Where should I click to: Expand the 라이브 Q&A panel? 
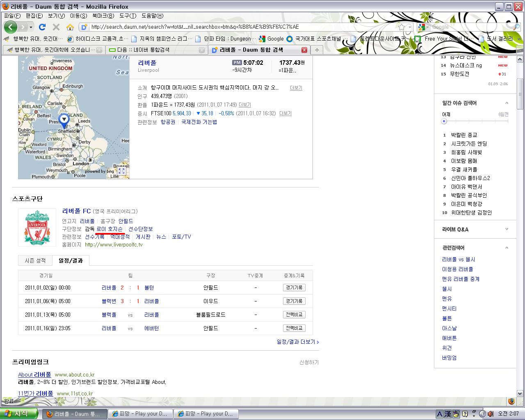coord(507,229)
